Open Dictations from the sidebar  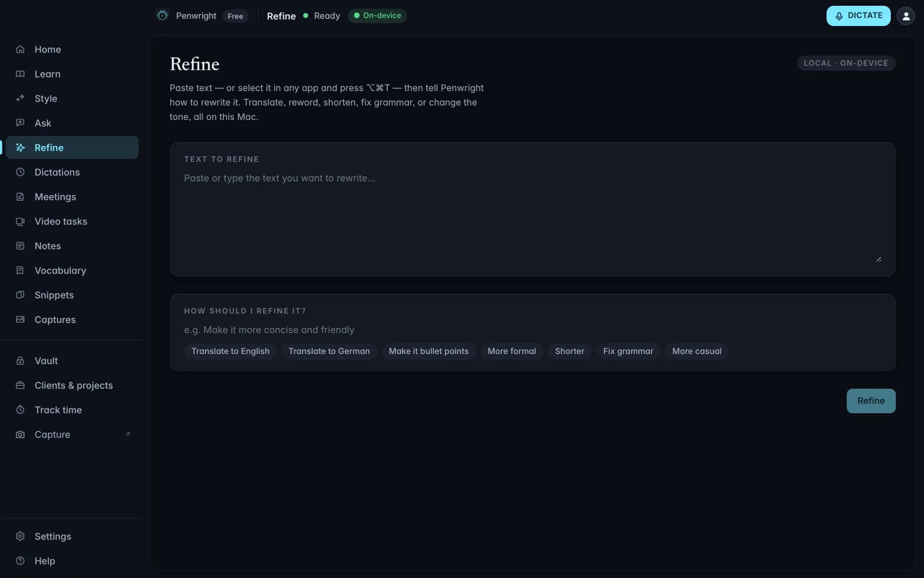click(x=57, y=172)
